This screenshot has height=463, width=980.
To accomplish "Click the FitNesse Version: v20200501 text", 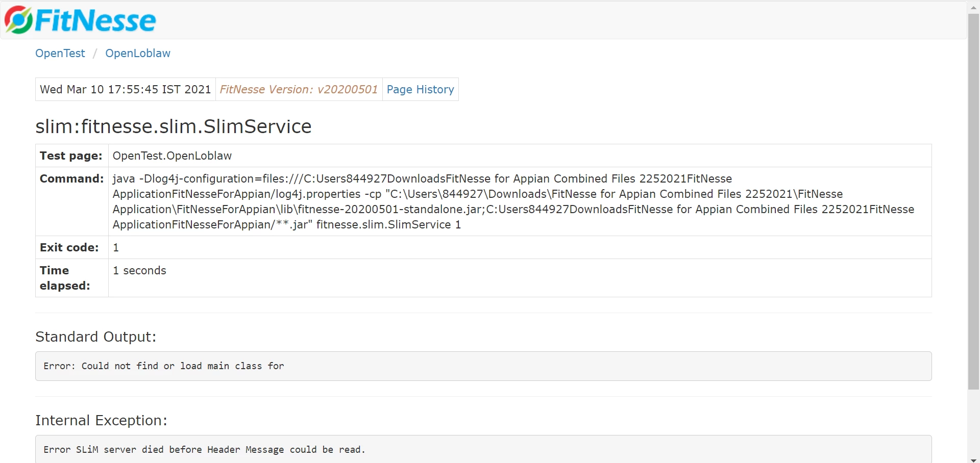I will pyautogui.click(x=299, y=90).
